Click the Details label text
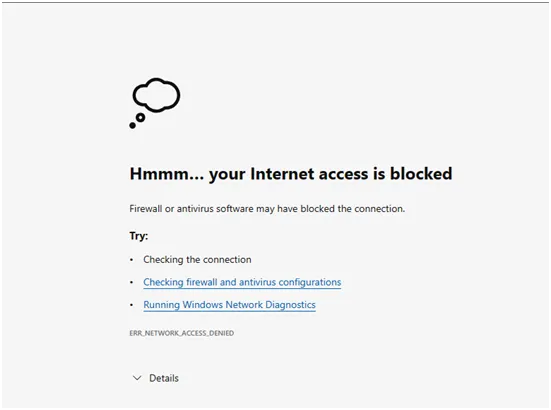551x410 pixels. 164,378
